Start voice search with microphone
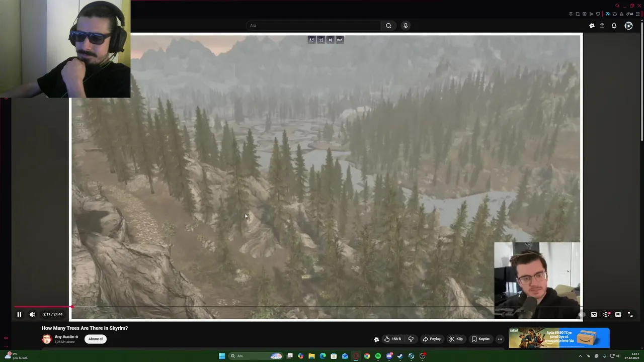The height and width of the screenshot is (362, 644). 406,26
